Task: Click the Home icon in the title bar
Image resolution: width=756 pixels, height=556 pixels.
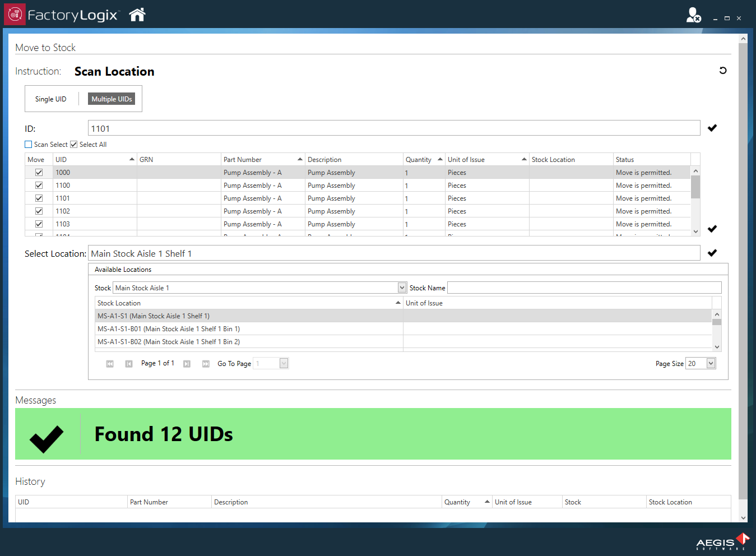Action: click(137, 14)
